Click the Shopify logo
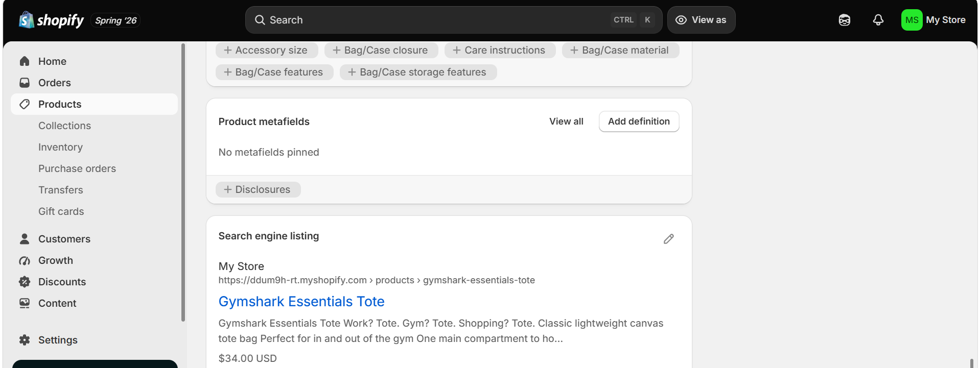980x368 pixels. [x=51, y=20]
